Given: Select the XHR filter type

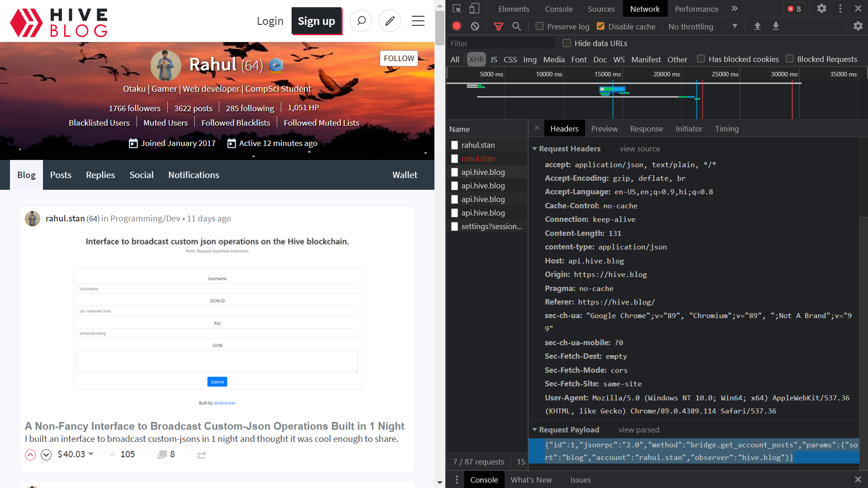Looking at the screenshot, I should point(476,59).
